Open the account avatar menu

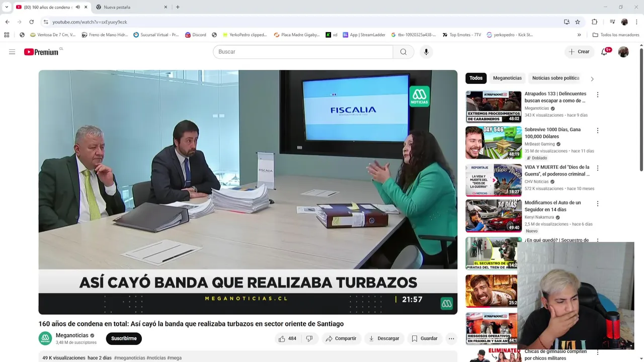click(x=623, y=52)
